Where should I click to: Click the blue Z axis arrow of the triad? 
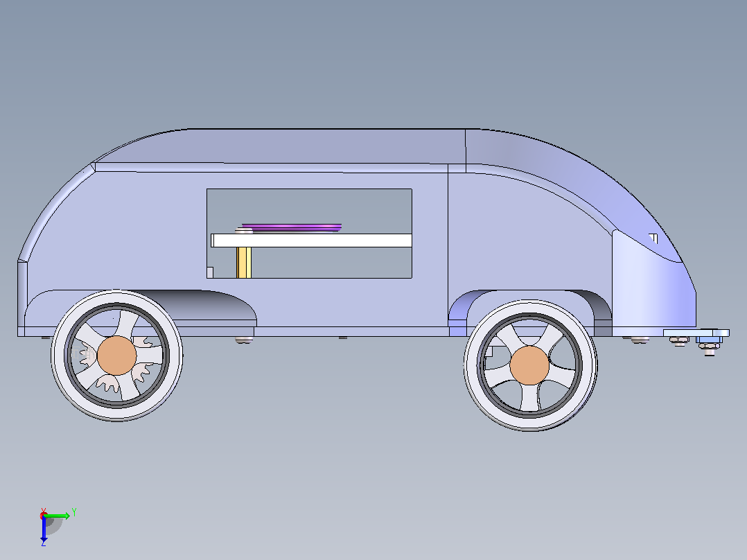(x=44, y=530)
